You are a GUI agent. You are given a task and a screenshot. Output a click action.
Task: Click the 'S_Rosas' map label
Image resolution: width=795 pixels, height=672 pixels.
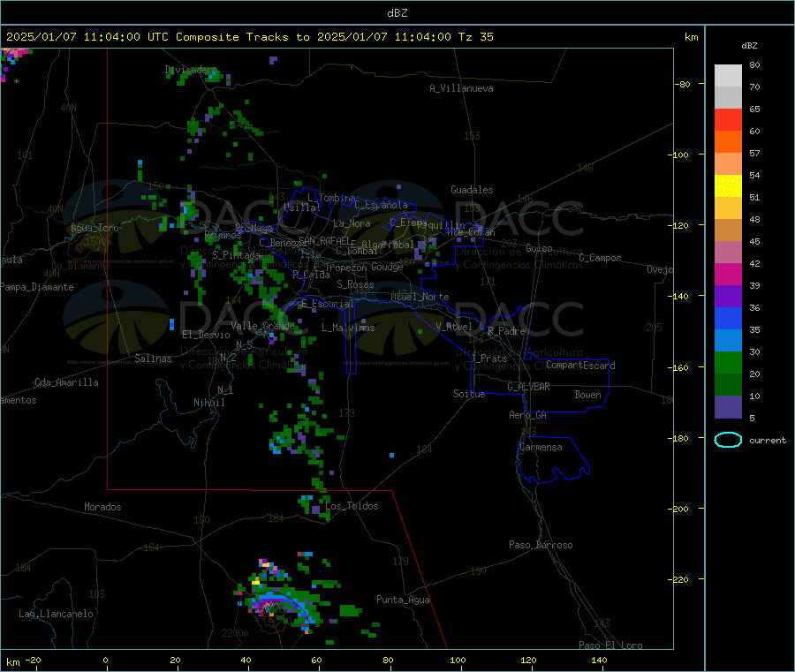click(355, 284)
